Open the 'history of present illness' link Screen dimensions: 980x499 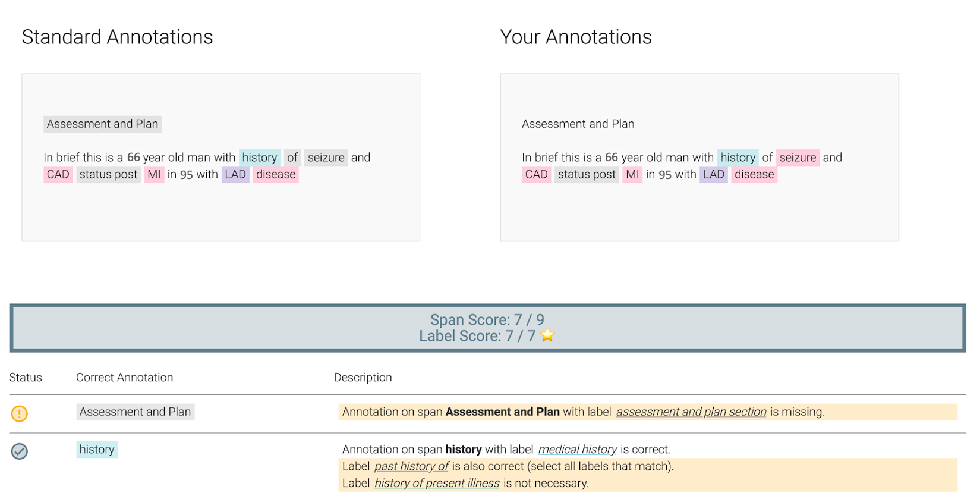coord(437,483)
